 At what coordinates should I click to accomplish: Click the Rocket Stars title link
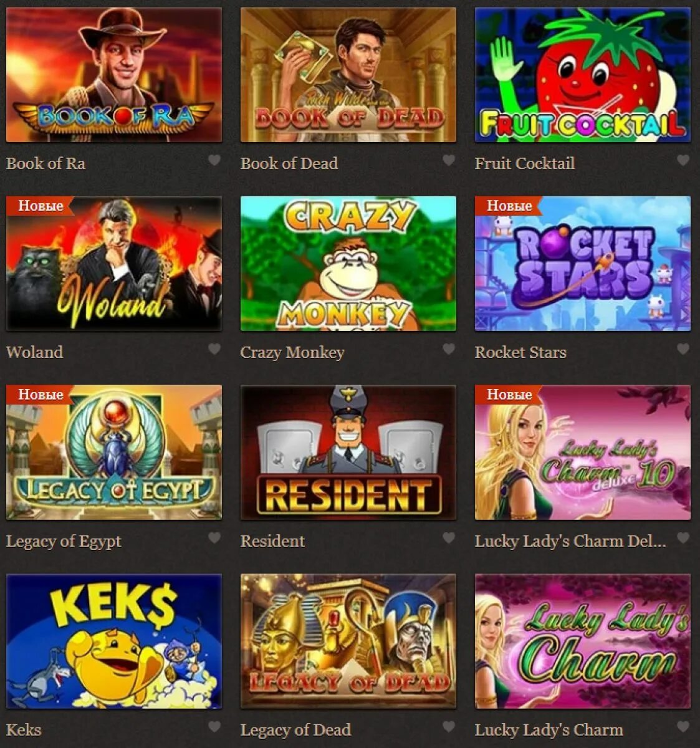coord(520,352)
